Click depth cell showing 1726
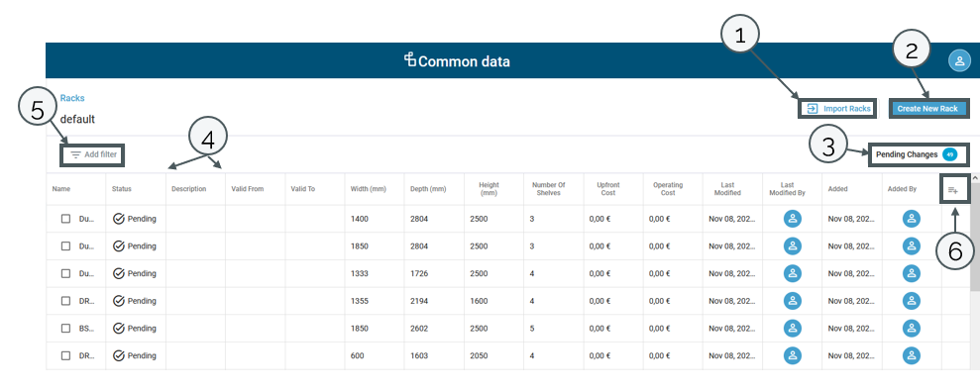 419,273
